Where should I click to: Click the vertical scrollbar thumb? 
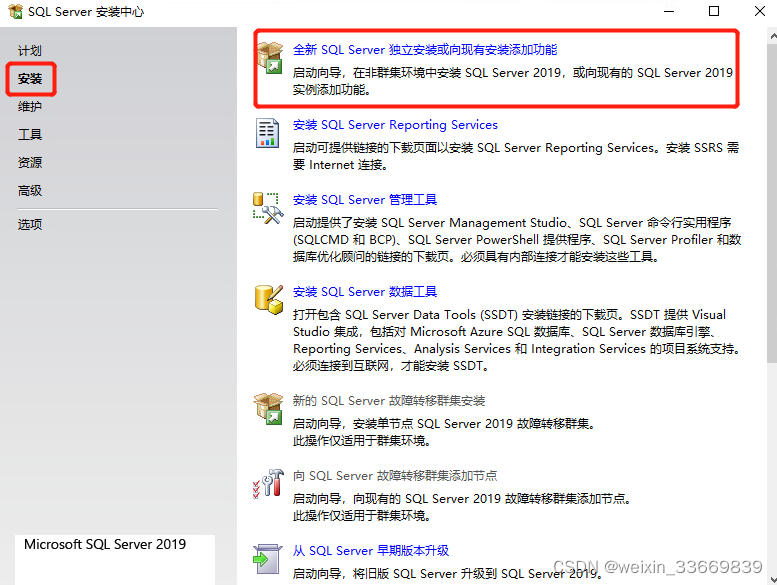coord(773,203)
